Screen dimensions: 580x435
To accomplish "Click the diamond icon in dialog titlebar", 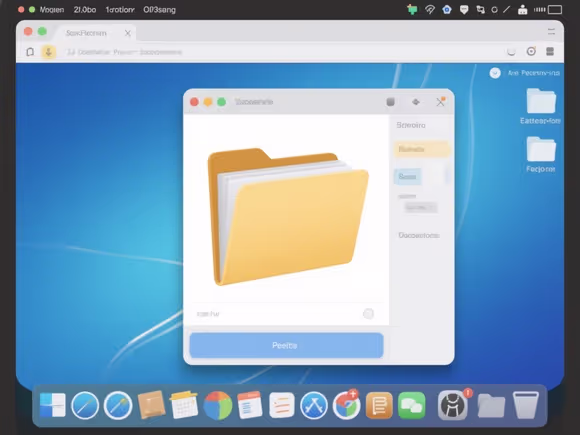I will [x=416, y=102].
